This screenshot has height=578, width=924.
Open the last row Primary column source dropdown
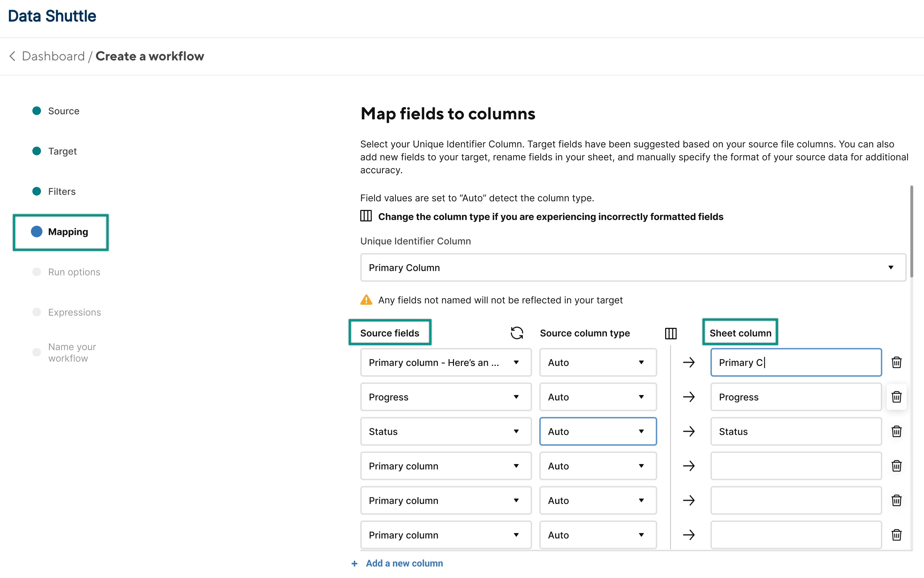tap(445, 535)
